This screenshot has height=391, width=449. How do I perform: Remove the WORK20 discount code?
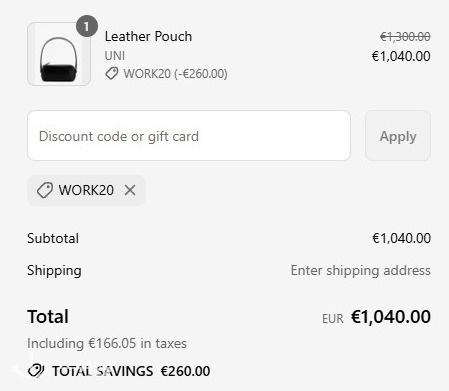[x=130, y=190]
